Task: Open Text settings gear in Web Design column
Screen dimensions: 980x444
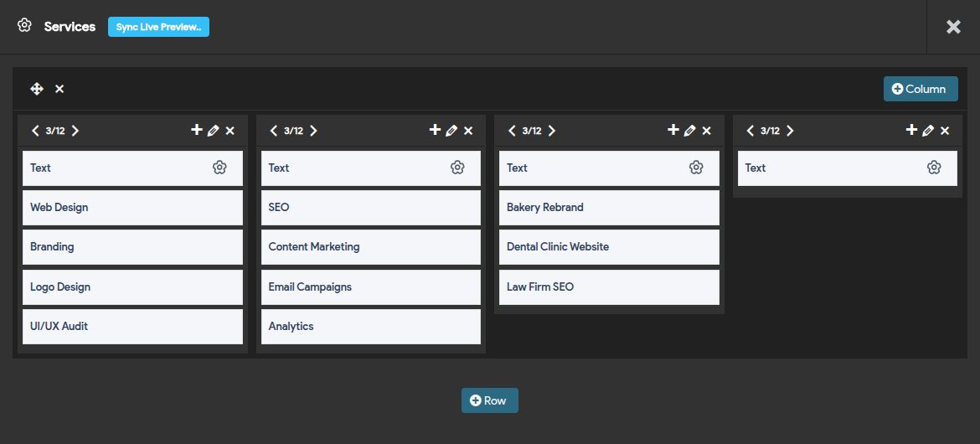Action: (219, 168)
